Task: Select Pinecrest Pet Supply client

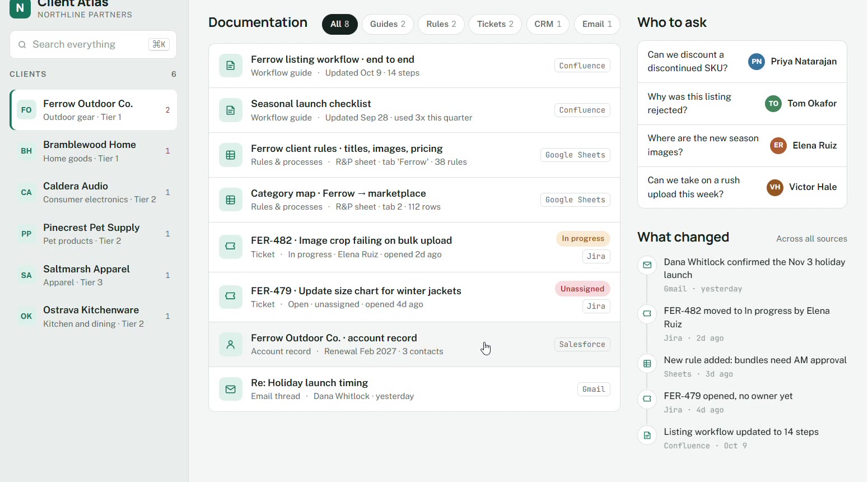Action: pos(94,234)
